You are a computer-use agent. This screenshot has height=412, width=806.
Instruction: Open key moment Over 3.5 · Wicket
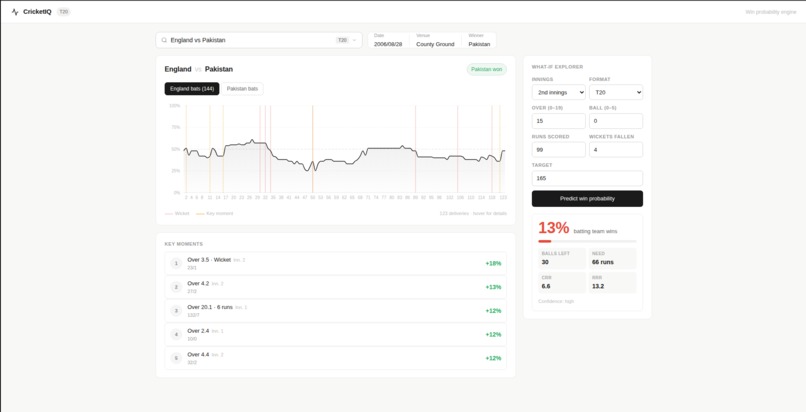coord(336,264)
